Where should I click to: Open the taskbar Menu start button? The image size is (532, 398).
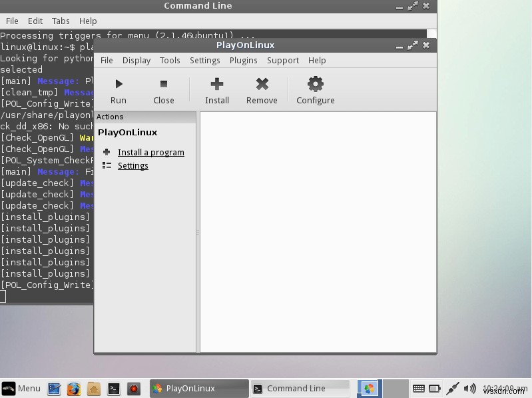click(21, 389)
